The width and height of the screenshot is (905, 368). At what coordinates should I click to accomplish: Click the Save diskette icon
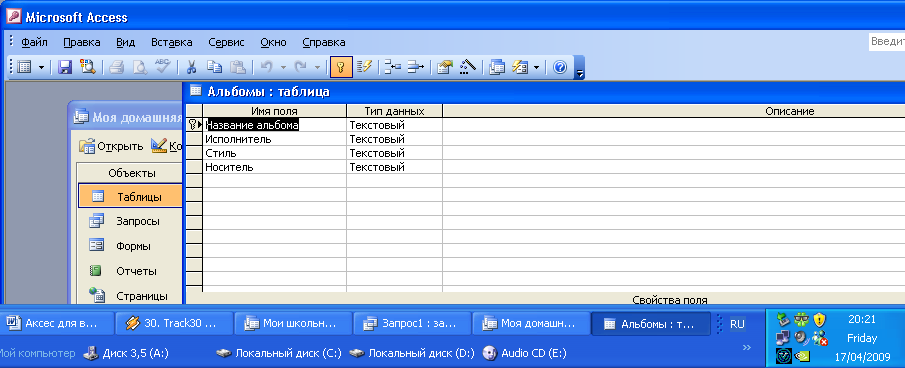(x=65, y=67)
